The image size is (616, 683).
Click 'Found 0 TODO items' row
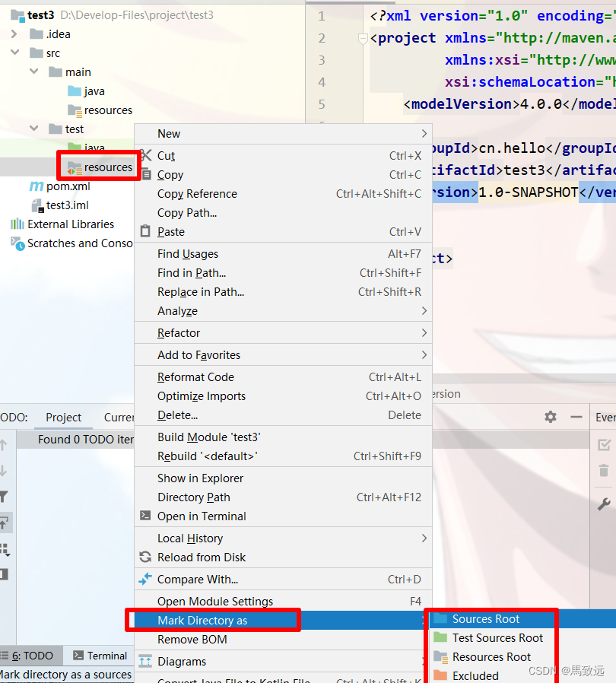86,440
